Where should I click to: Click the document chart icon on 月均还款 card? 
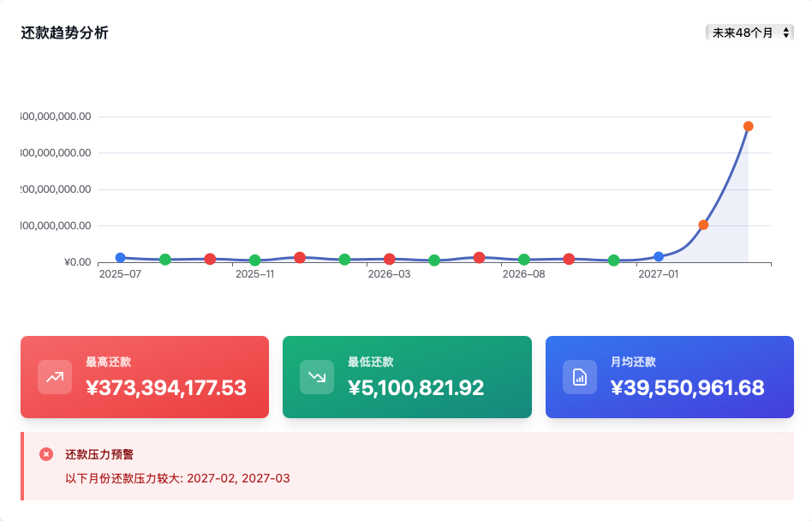pos(580,377)
